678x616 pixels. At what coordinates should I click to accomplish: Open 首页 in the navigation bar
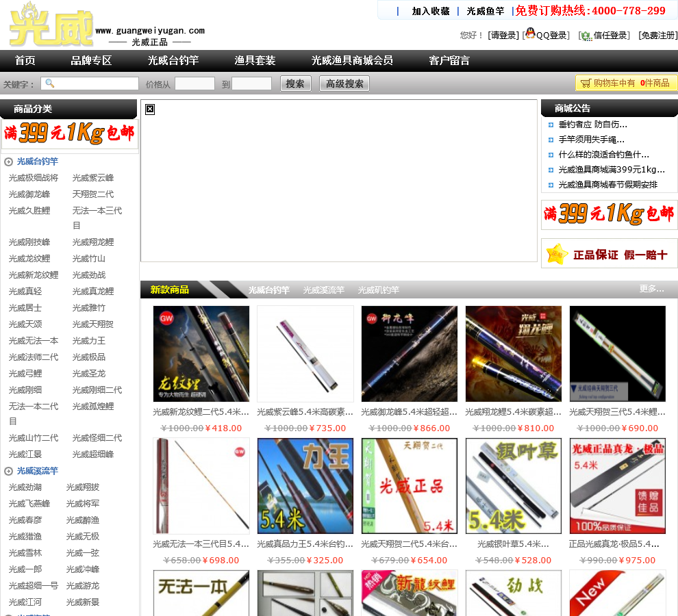click(x=25, y=60)
